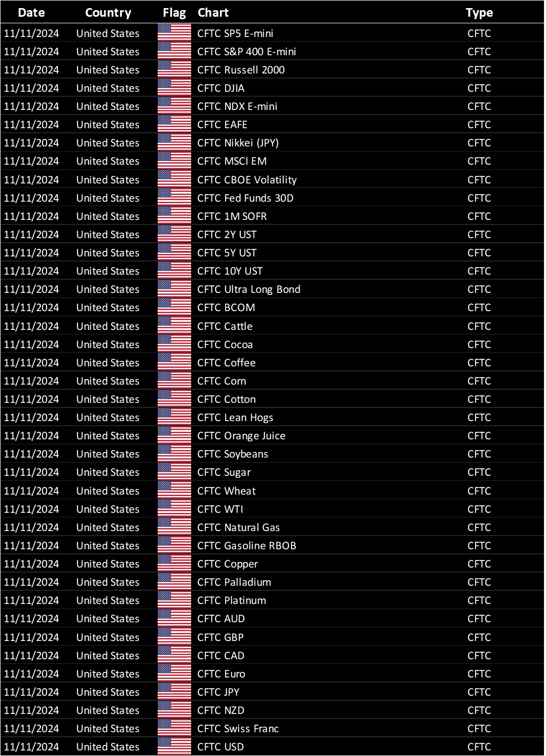
Task: Select the CFTC Platinum chart entry
Action: 232,600
